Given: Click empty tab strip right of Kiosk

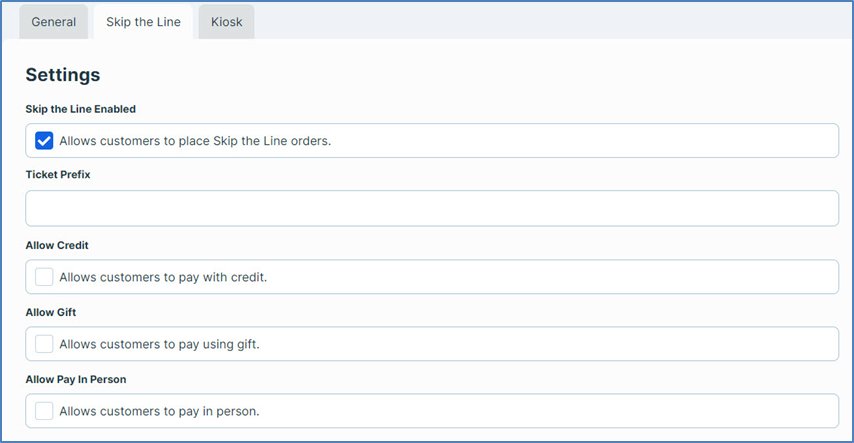Looking at the screenshot, I should [x=550, y=22].
